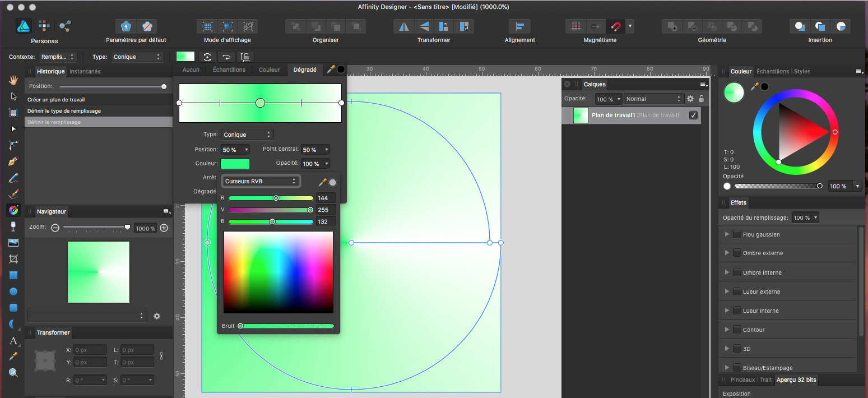868x398 pixels.
Task: Switch to the Couleur tab in fill popup
Action: (270, 70)
